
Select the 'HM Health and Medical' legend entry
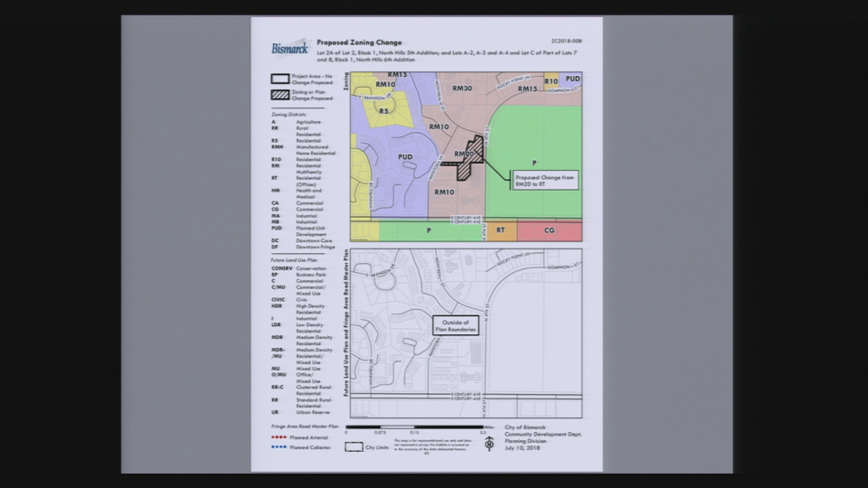pos(297,193)
